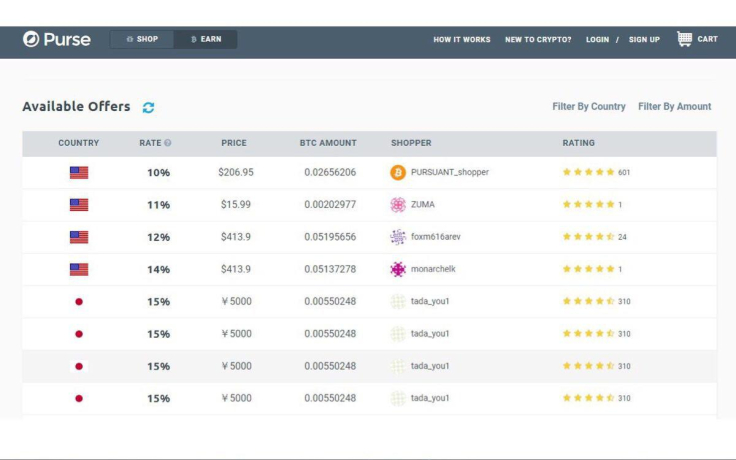The height and width of the screenshot is (460, 736).
Task: Sort by the Country column header
Action: coord(78,143)
